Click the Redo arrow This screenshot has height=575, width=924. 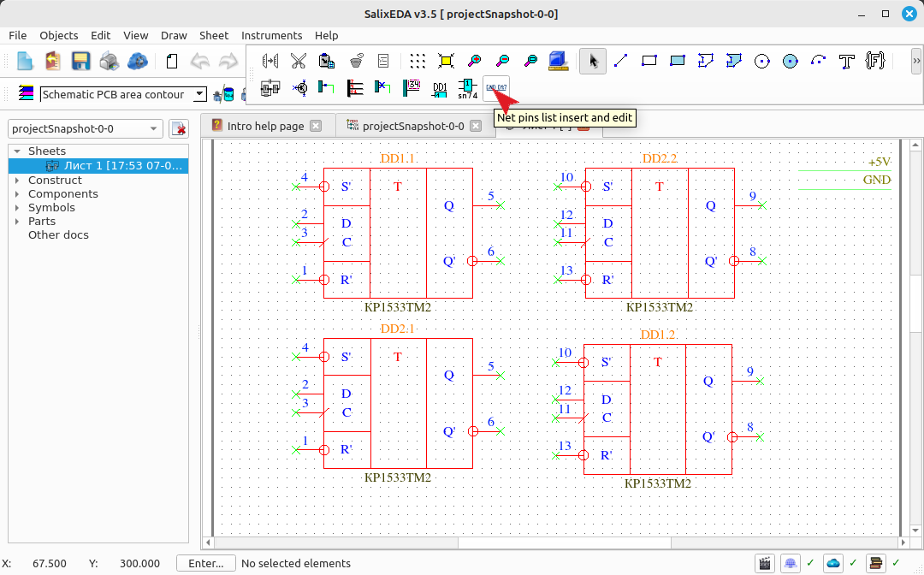point(228,61)
